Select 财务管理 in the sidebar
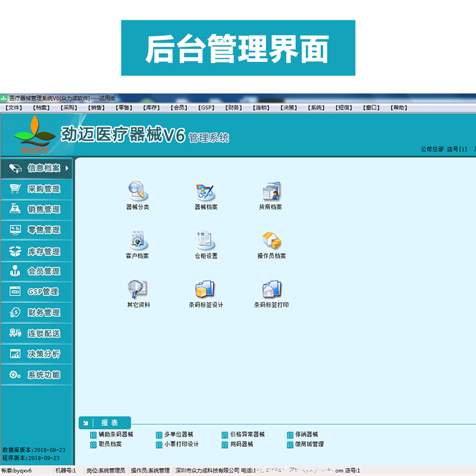The height and width of the screenshot is (476, 476). click(36, 312)
